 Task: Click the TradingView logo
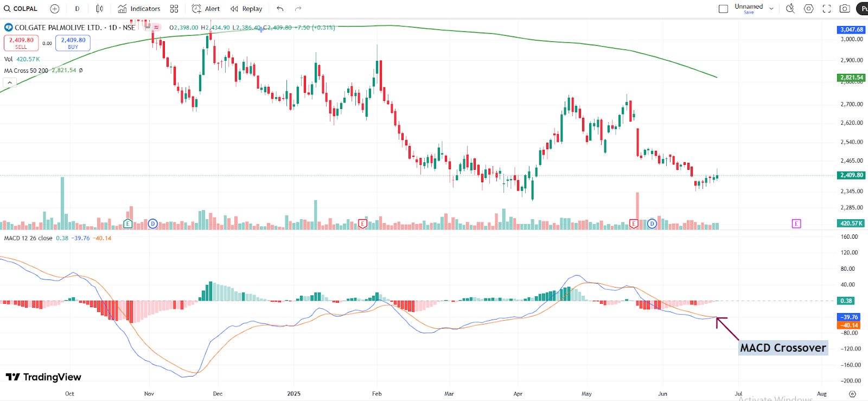tap(43, 377)
